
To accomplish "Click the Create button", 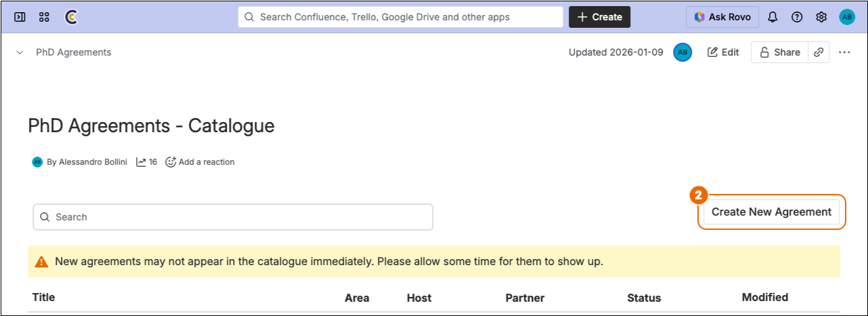I will click(599, 17).
